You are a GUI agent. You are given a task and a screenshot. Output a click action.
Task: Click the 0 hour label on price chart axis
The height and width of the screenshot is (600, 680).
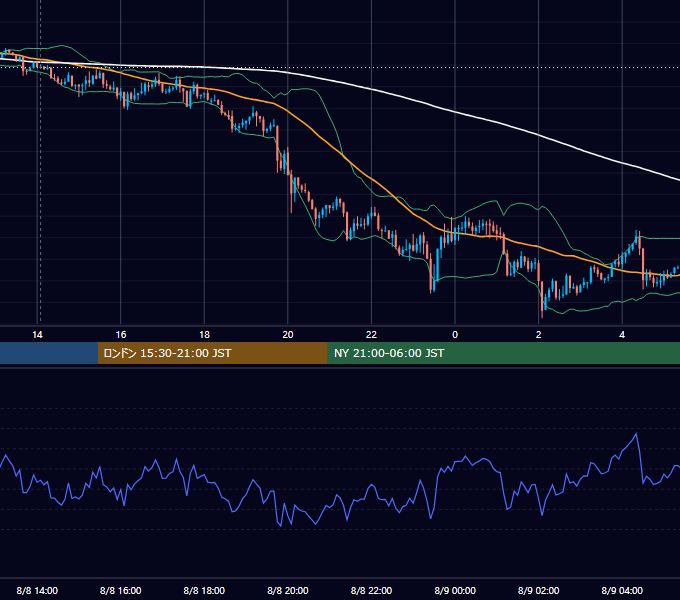pyautogui.click(x=455, y=335)
